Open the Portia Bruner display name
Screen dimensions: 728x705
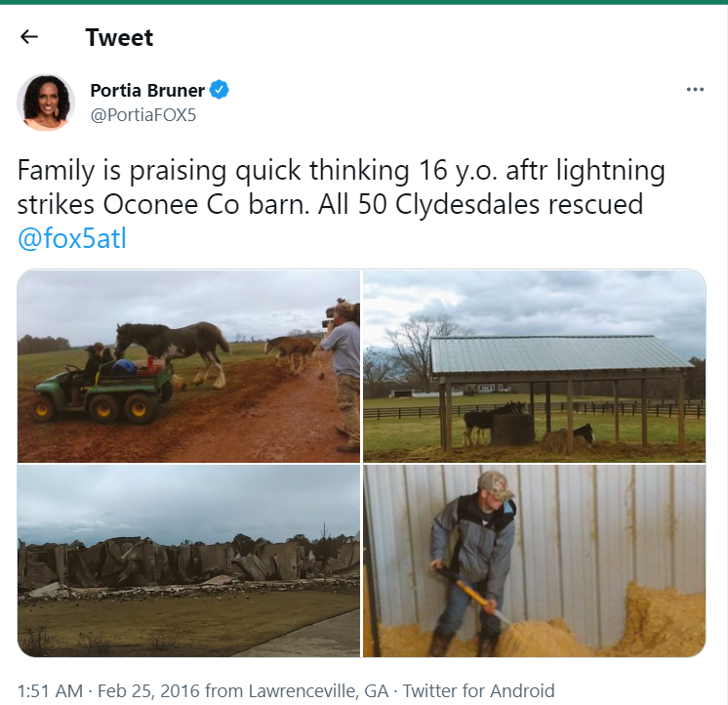click(147, 90)
